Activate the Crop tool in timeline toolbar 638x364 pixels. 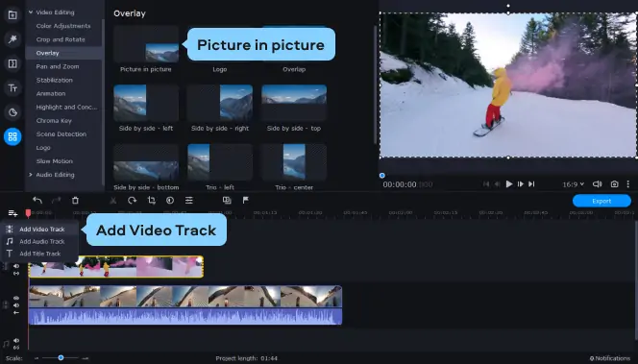point(152,200)
